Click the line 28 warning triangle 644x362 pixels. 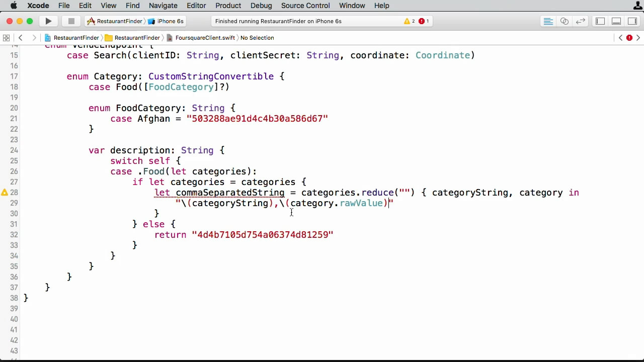point(5,192)
